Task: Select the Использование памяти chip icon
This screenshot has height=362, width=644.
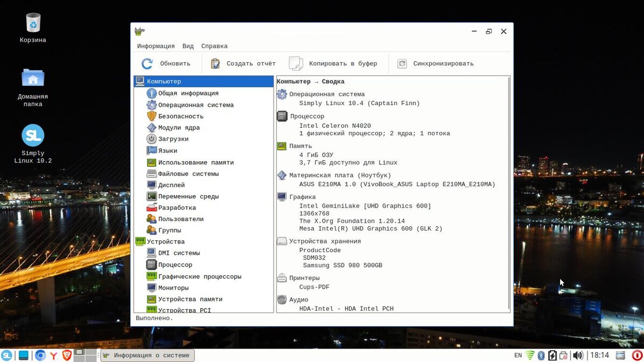Action: click(151, 162)
